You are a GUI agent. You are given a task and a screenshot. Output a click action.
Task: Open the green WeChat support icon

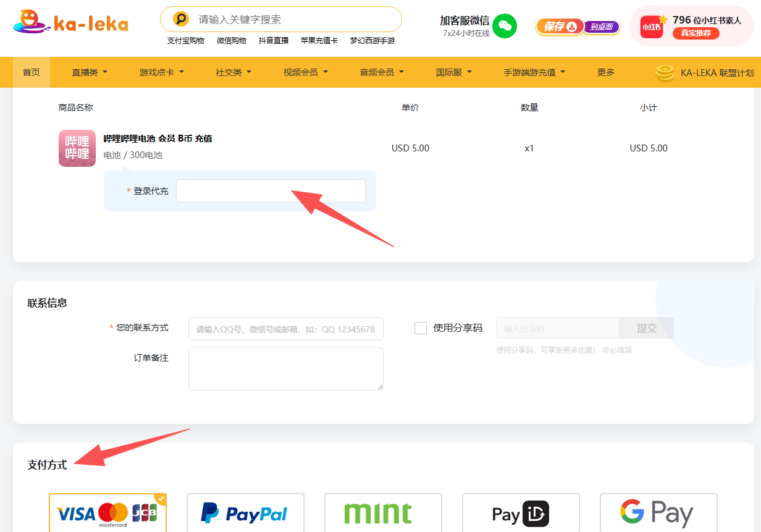pos(505,25)
